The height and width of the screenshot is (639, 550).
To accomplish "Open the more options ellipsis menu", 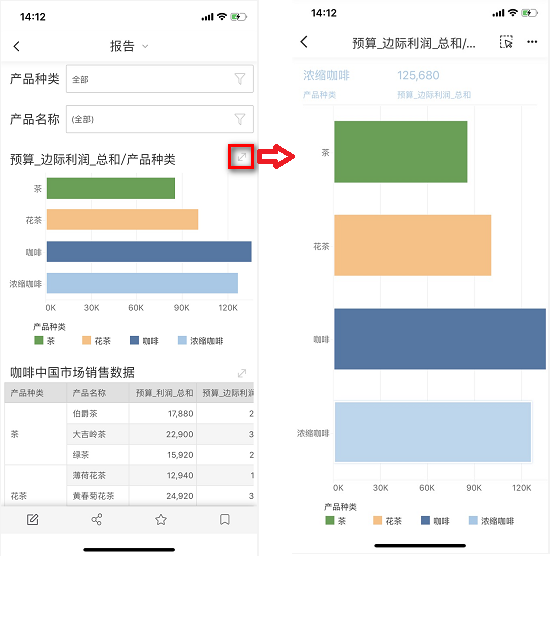I will click(x=532, y=42).
